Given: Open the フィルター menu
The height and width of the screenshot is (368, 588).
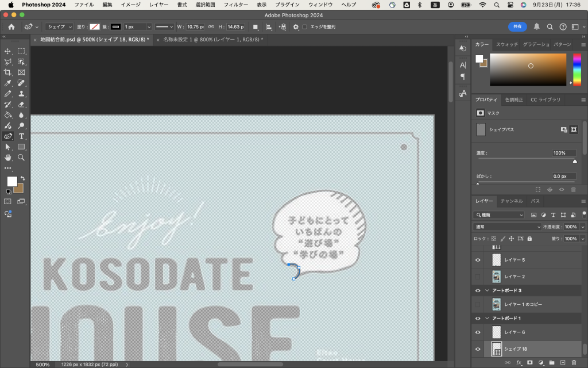Looking at the screenshot, I should click(235, 5).
